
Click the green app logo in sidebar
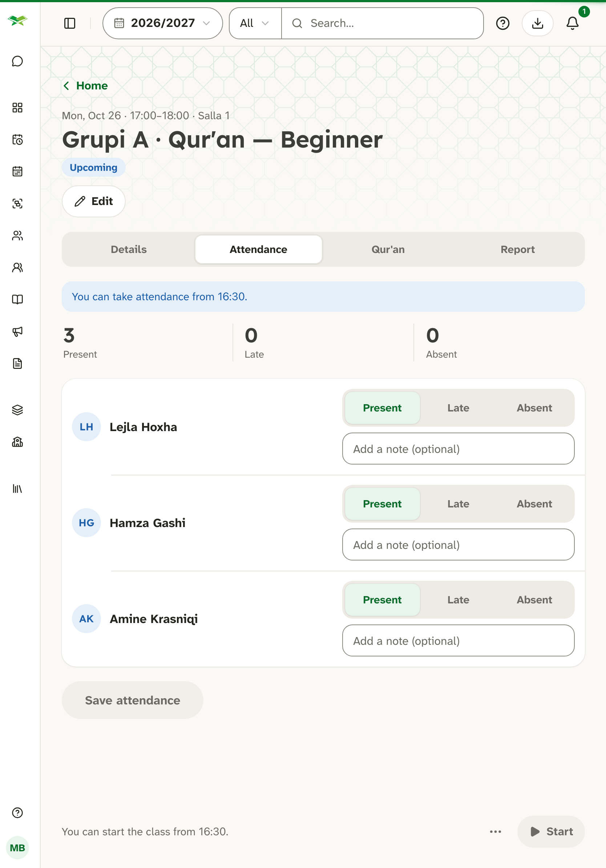(17, 20)
